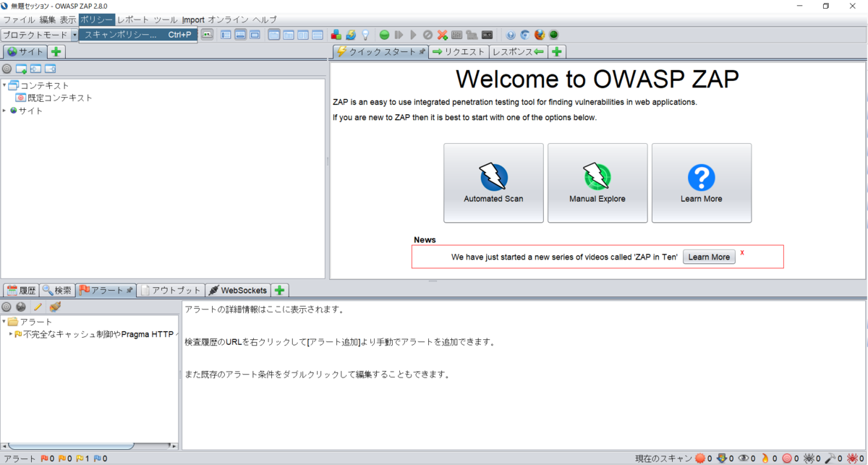Open the ツール menu

tap(166, 20)
